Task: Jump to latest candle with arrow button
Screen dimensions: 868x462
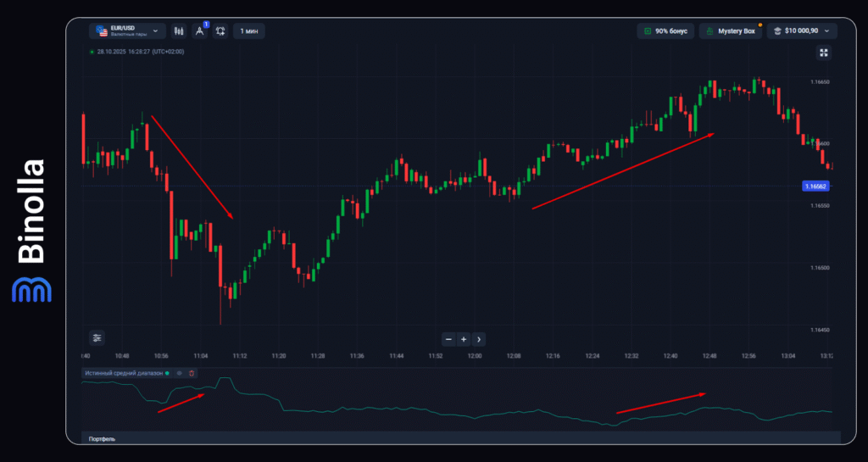Action: (479, 339)
